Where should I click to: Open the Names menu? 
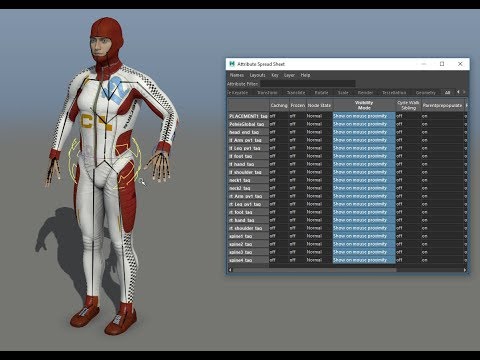[237, 75]
